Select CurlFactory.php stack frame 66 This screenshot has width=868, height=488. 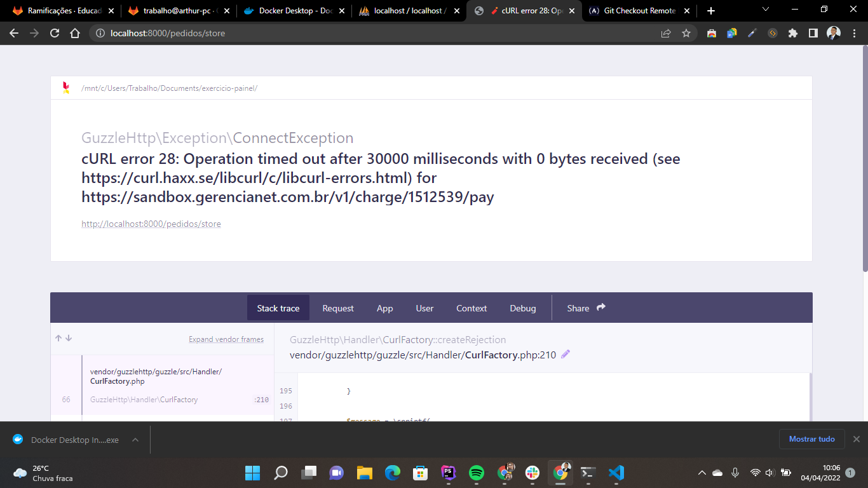(x=163, y=385)
